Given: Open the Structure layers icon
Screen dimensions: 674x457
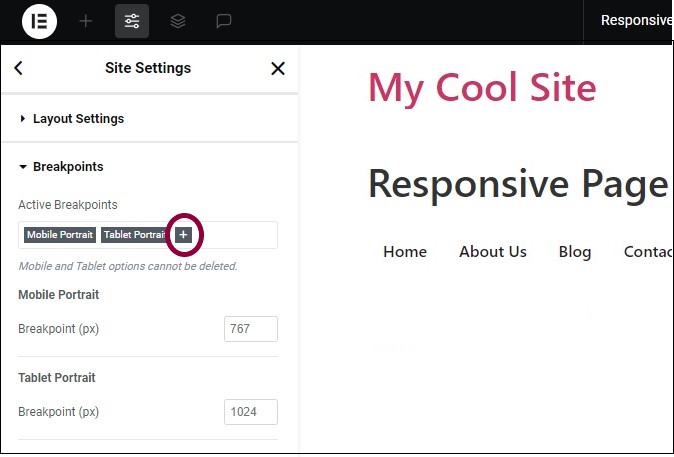Looking at the screenshot, I should 178,21.
